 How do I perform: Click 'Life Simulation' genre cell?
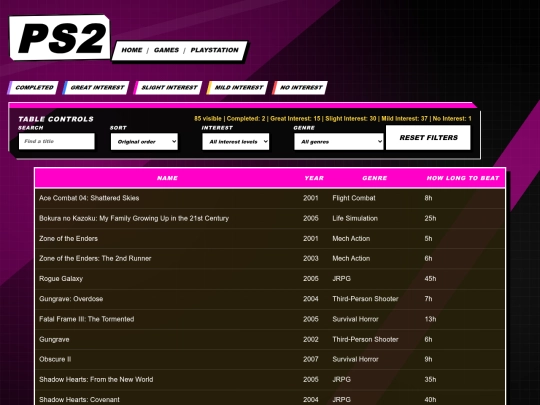[355, 218]
